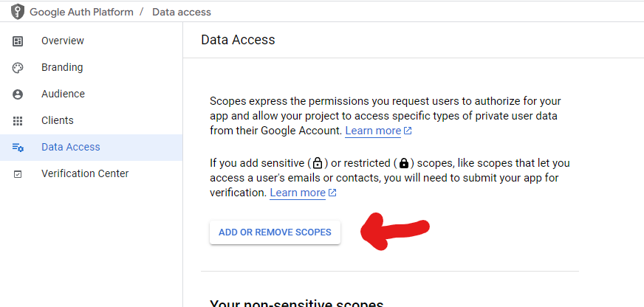
Task: Select the Data Access sidebar label
Action: click(71, 147)
